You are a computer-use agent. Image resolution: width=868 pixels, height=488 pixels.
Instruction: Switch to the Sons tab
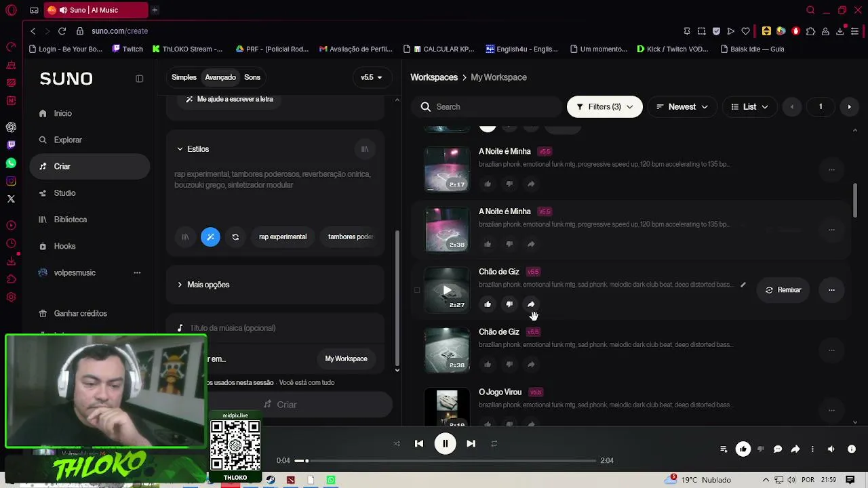(252, 77)
